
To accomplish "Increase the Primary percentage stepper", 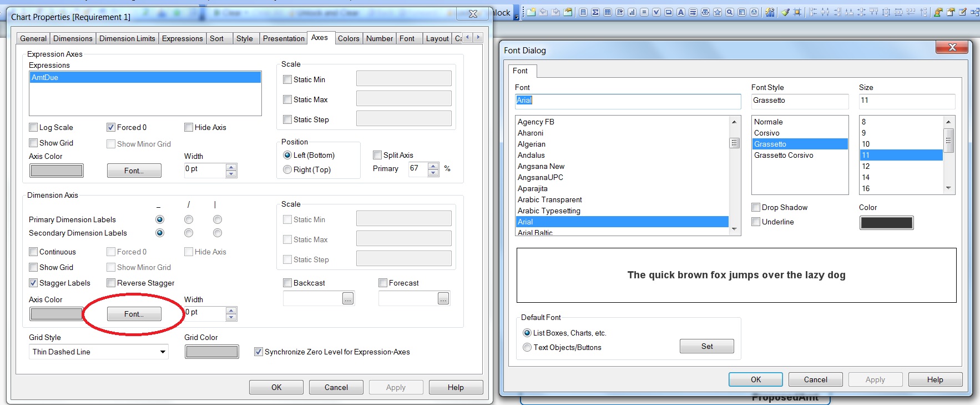I will (433, 166).
